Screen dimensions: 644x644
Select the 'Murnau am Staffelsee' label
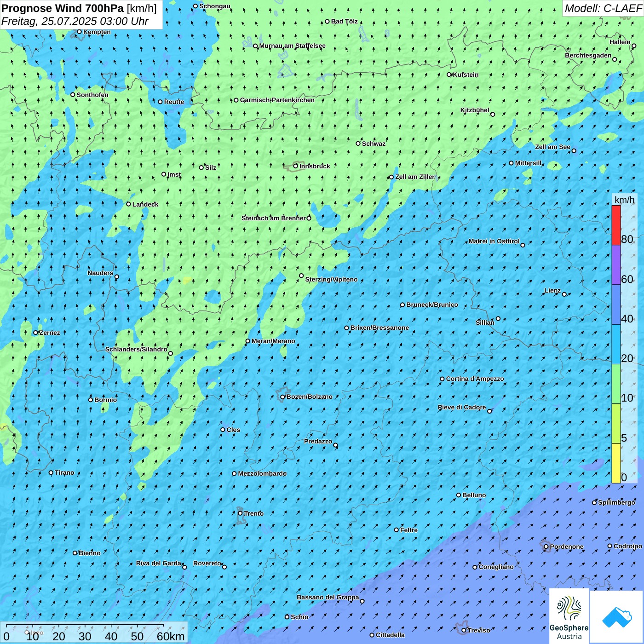pyautogui.click(x=293, y=46)
